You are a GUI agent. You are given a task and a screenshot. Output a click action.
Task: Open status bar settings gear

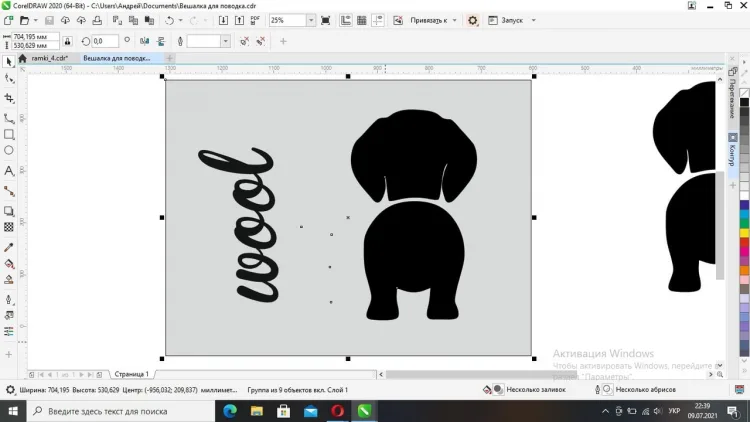tap(10, 390)
